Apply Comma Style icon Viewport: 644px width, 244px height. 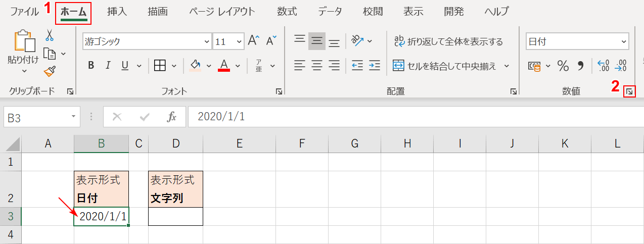(x=581, y=66)
